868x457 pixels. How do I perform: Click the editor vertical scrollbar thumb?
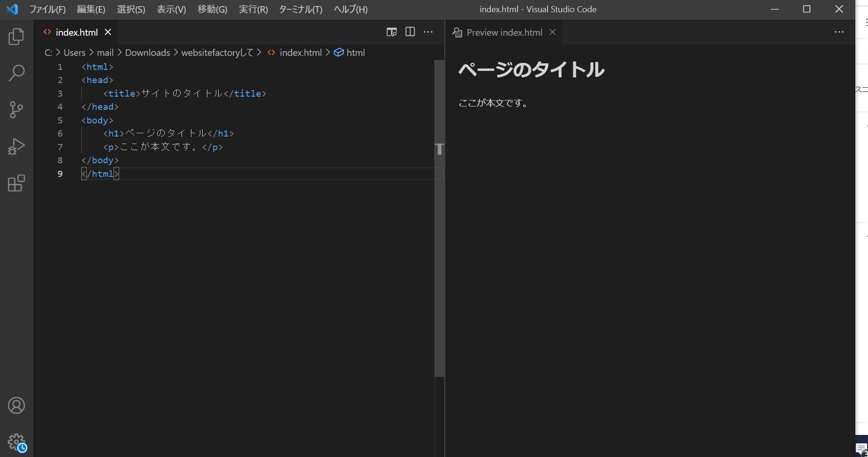[x=439, y=218]
